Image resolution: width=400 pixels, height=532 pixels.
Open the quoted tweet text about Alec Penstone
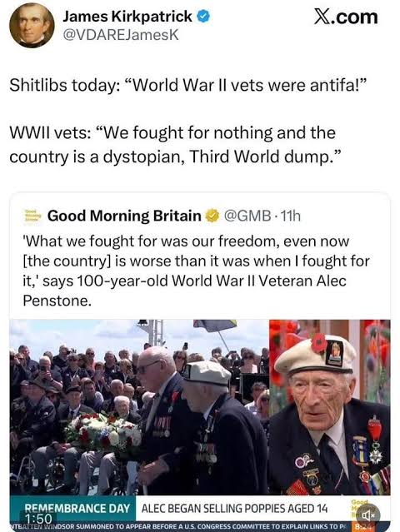[197, 271]
